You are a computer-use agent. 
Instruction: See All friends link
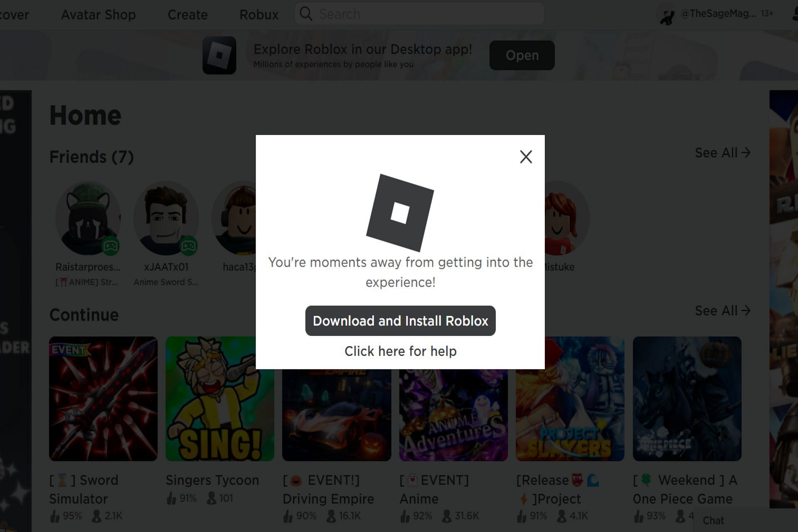tap(722, 153)
